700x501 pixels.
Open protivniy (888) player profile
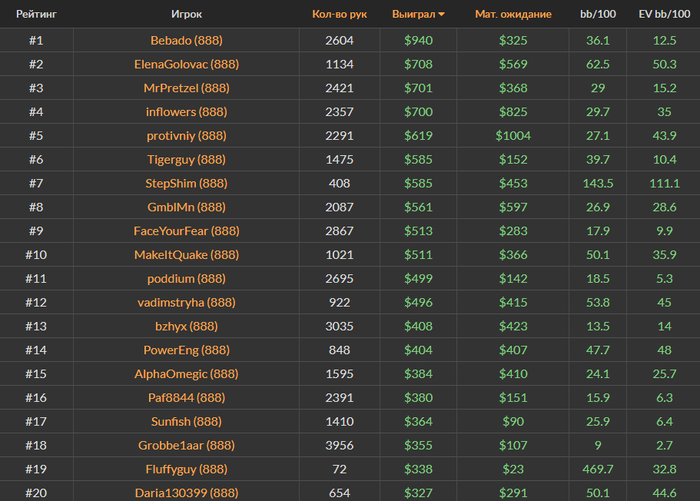186,136
